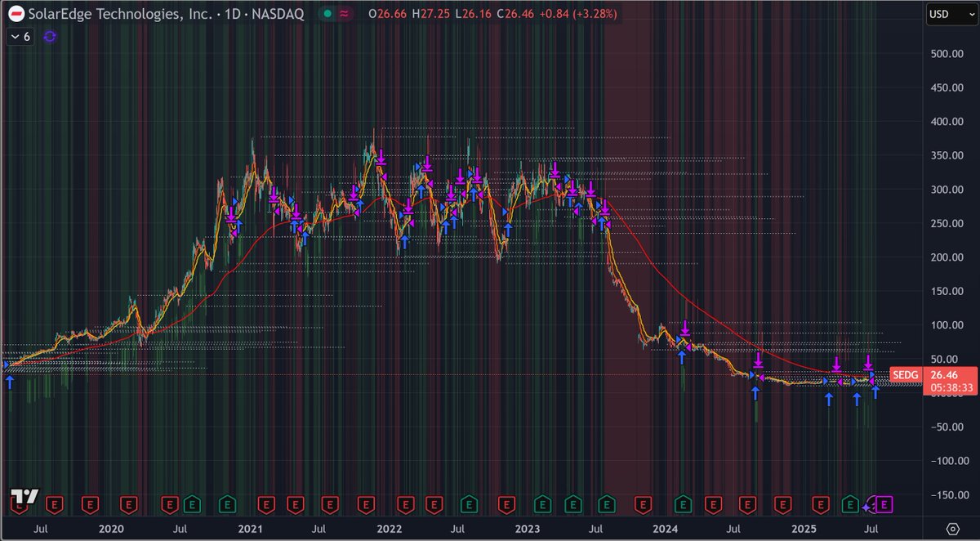
Task: Click the 2023 label on time axis
Action: (527, 529)
